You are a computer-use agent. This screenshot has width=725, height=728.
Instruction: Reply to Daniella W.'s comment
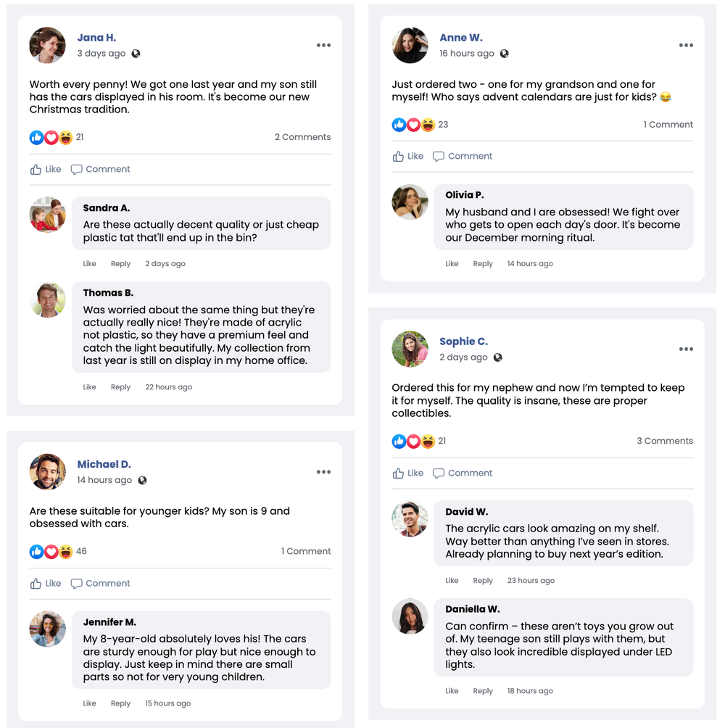(x=483, y=691)
